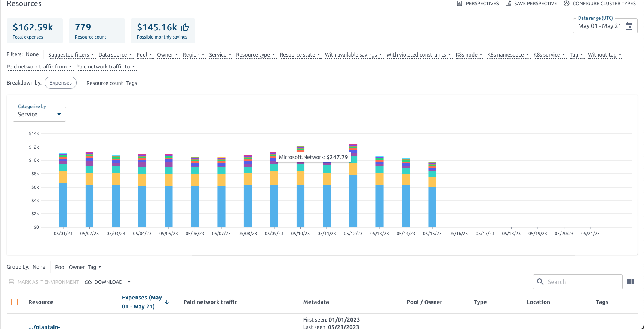This screenshot has height=329, width=644.
Task: Click the Save Perspective icon
Action: [508, 3]
